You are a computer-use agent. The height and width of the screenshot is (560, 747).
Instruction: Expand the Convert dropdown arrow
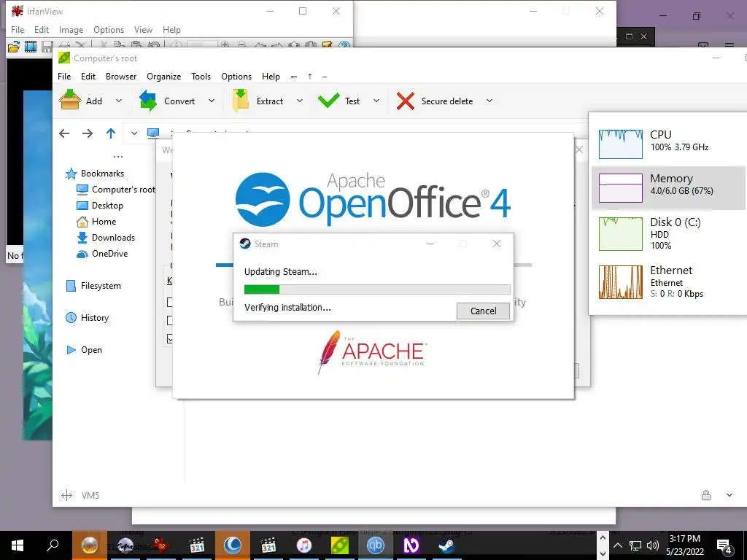click(x=212, y=101)
